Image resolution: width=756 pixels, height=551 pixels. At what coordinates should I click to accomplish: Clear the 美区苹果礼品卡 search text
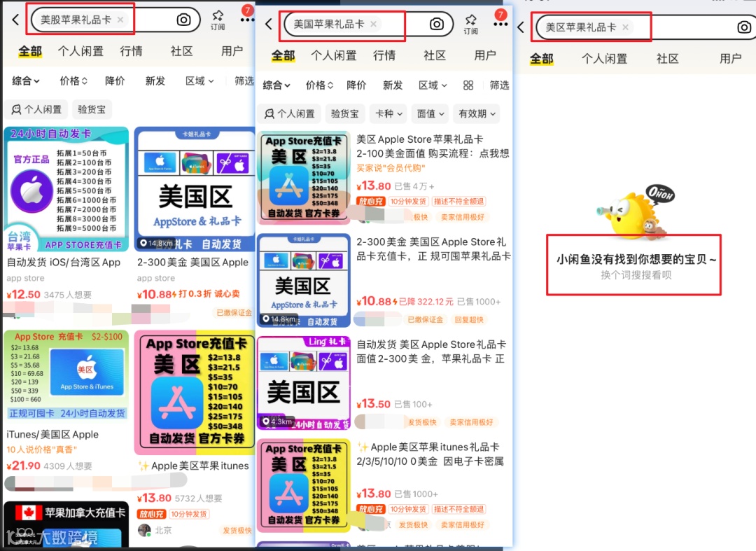pyautogui.click(x=625, y=27)
